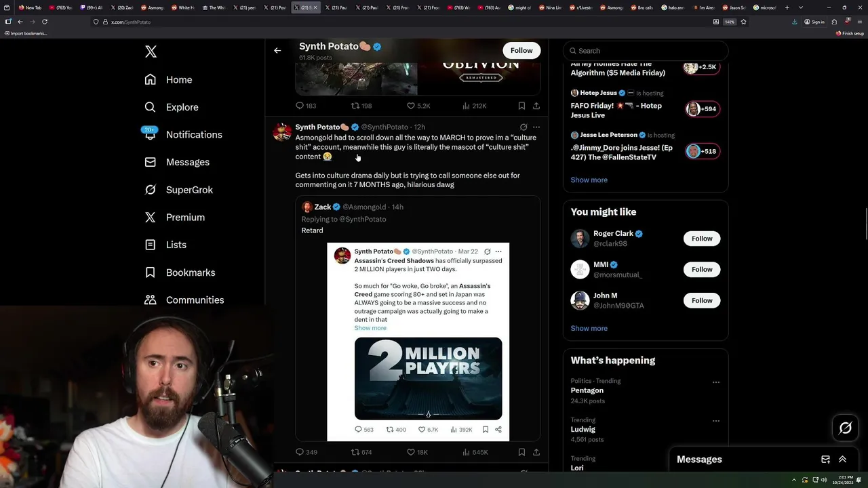Open Explore page
The width and height of the screenshot is (868, 488).
point(171,107)
